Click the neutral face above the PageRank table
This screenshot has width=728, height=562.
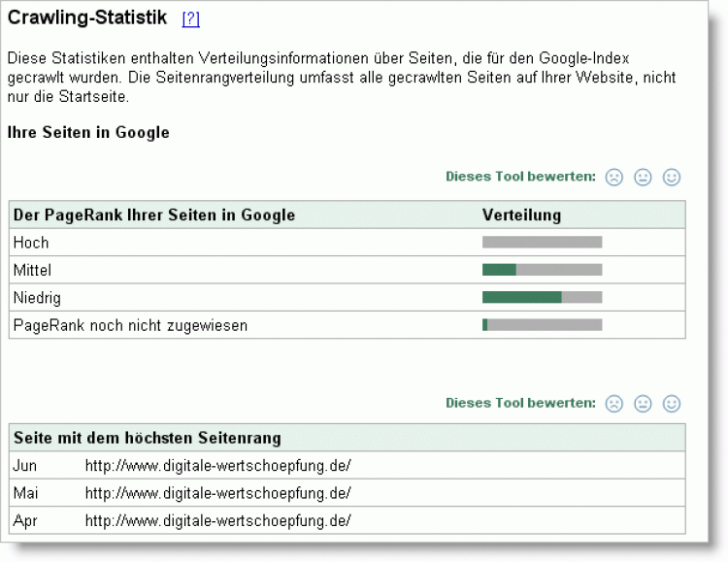coord(643,178)
